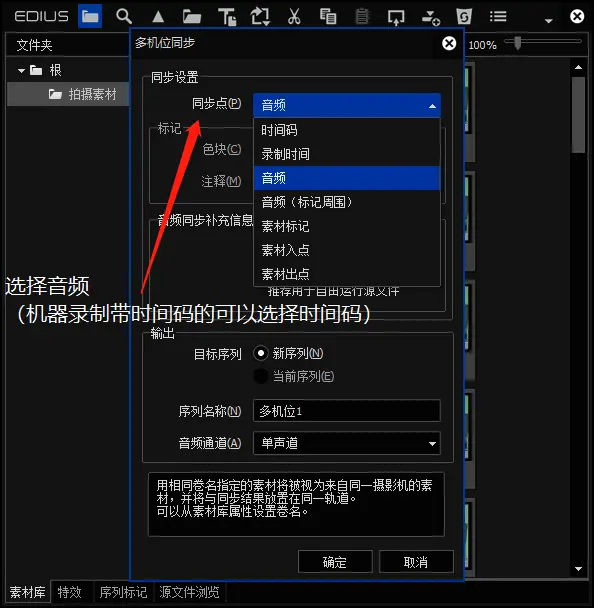Click the add clip open-folder icon
Screen dimensions: 594x608
pos(192,17)
